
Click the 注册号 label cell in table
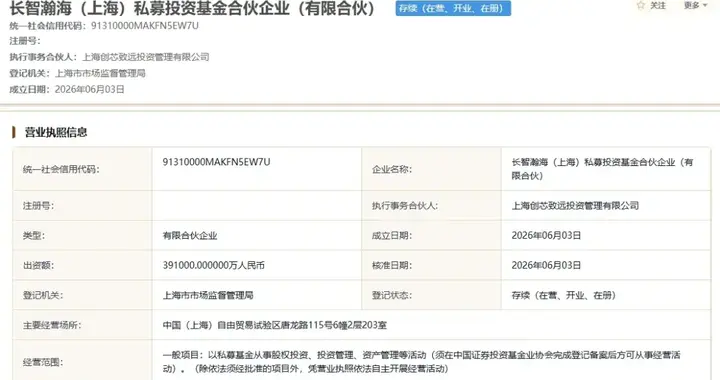coord(83,206)
